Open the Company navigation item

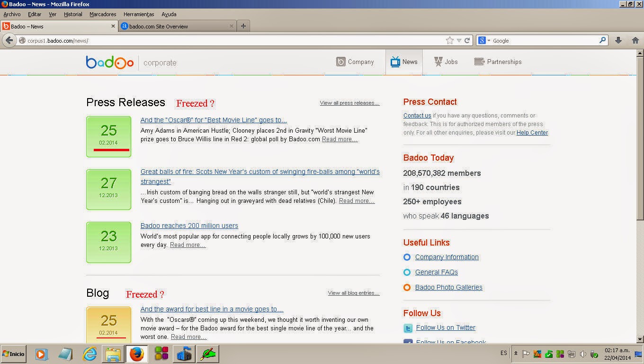pyautogui.click(x=355, y=62)
